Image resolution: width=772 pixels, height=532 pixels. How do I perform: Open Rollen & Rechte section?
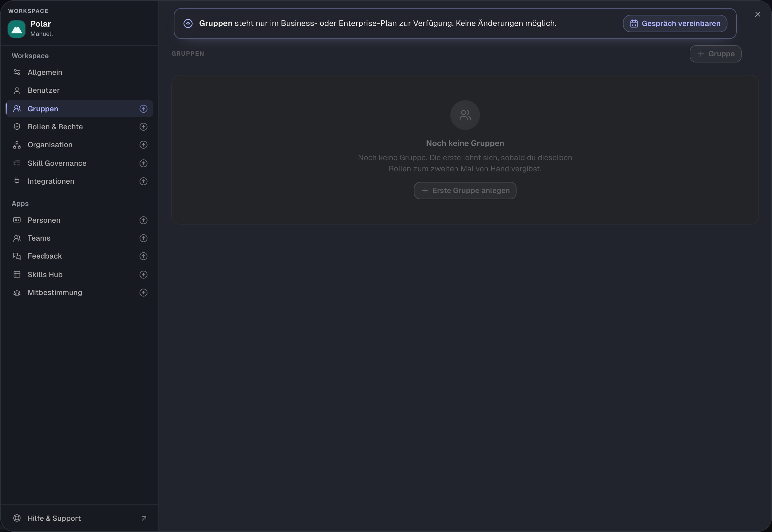click(x=79, y=127)
